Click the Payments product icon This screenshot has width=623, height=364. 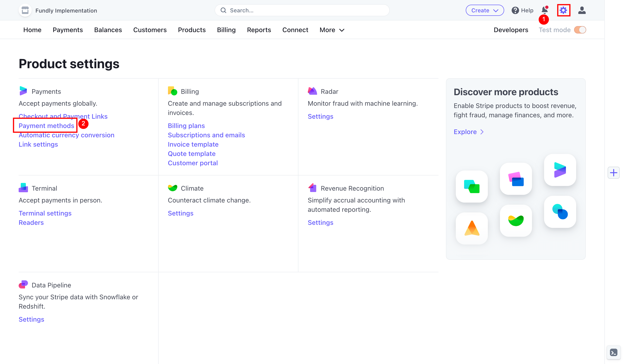point(23,91)
